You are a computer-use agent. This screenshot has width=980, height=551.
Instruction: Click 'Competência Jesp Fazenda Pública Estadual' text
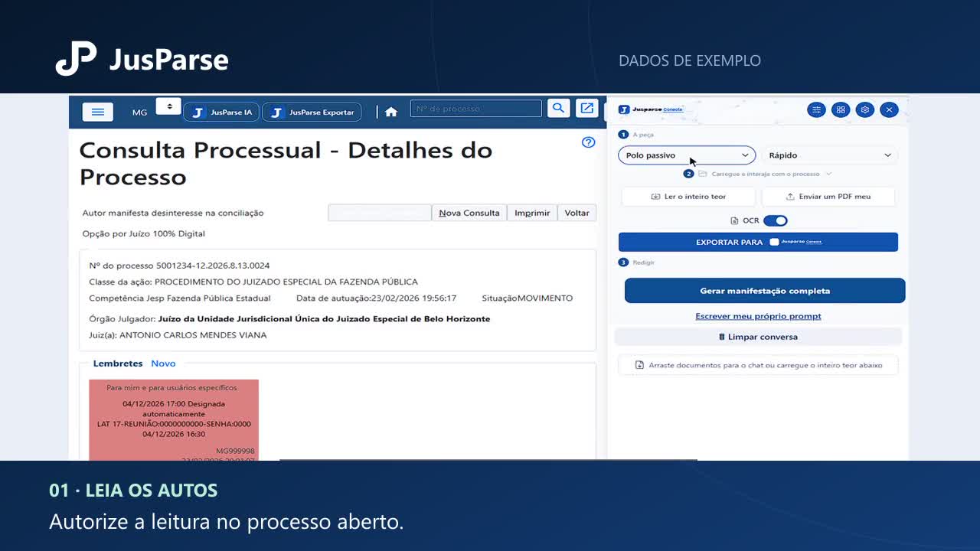tap(180, 298)
